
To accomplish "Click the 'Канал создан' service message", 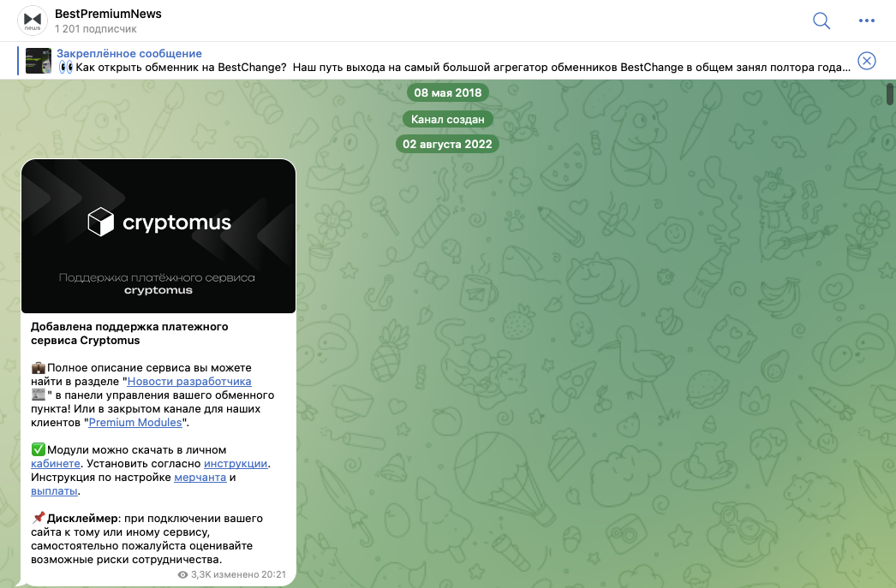I will click(447, 119).
